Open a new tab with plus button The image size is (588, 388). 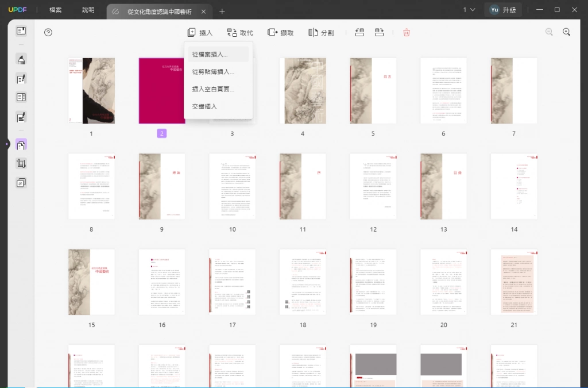[x=222, y=11]
